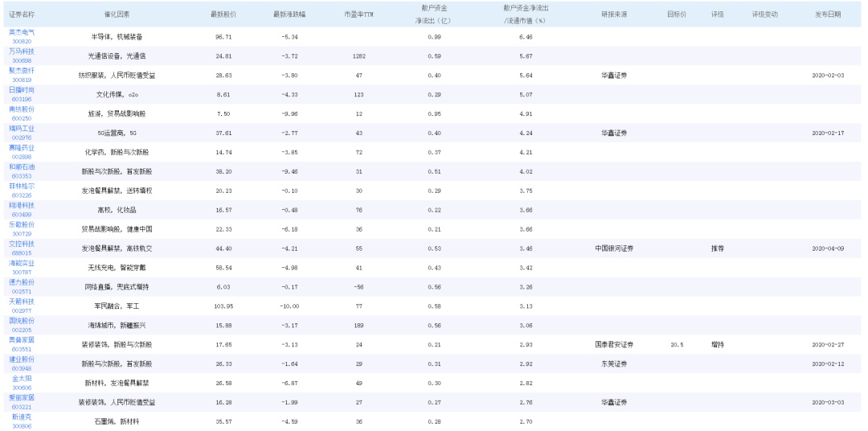The height and width of the screenshot is (431, 868).
Task: Open the 斯迪克 stock link
Action: click(x=22, y=417)
